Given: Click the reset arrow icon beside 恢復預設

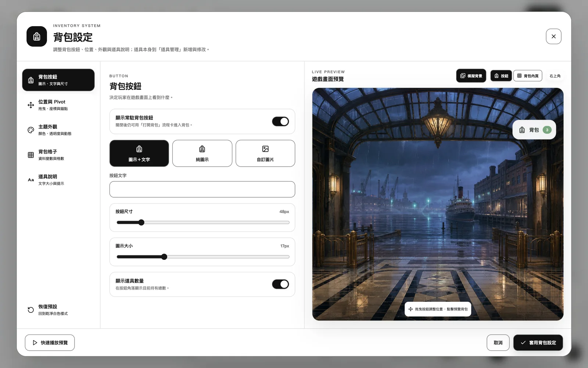Looking at the screenshot, I should 31,310.
